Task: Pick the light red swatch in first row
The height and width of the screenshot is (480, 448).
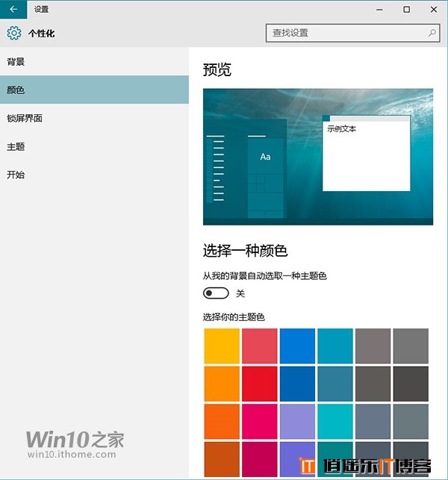Action: click(260, 346)
